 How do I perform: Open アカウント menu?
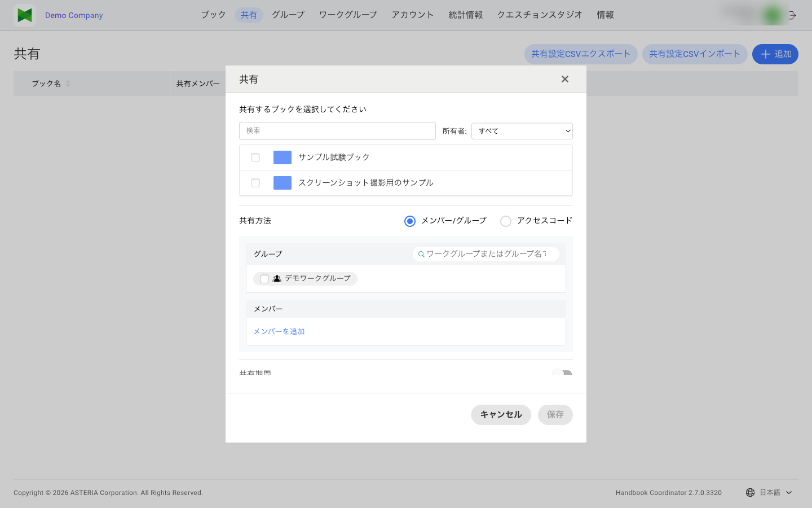[x=413, y=15]
